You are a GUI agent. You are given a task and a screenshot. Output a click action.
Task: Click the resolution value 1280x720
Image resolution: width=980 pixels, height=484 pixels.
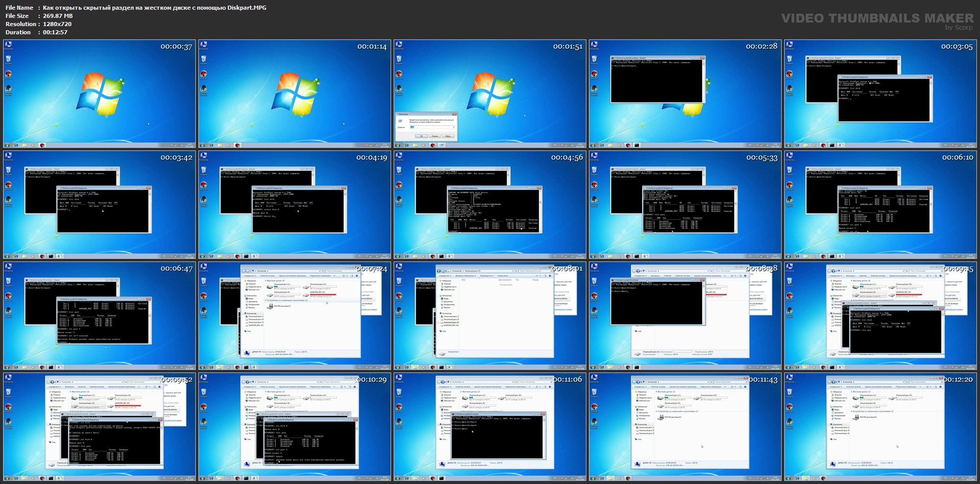57,24
